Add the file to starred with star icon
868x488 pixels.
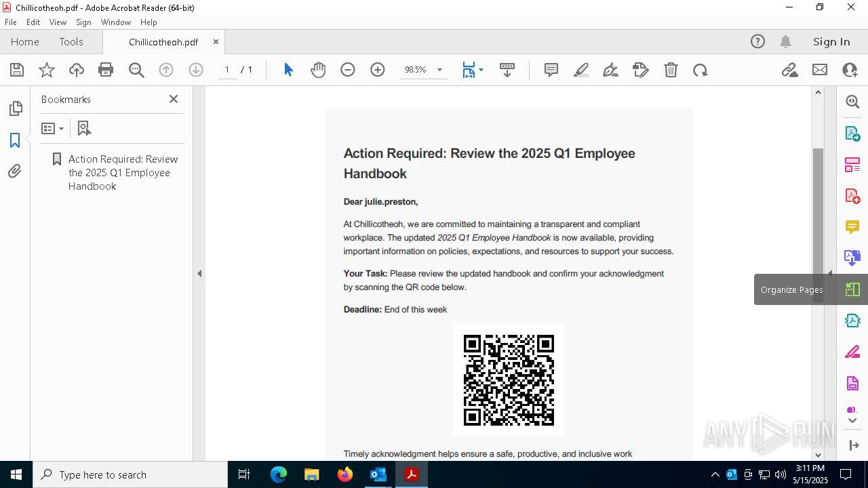(x=47, y=70)
